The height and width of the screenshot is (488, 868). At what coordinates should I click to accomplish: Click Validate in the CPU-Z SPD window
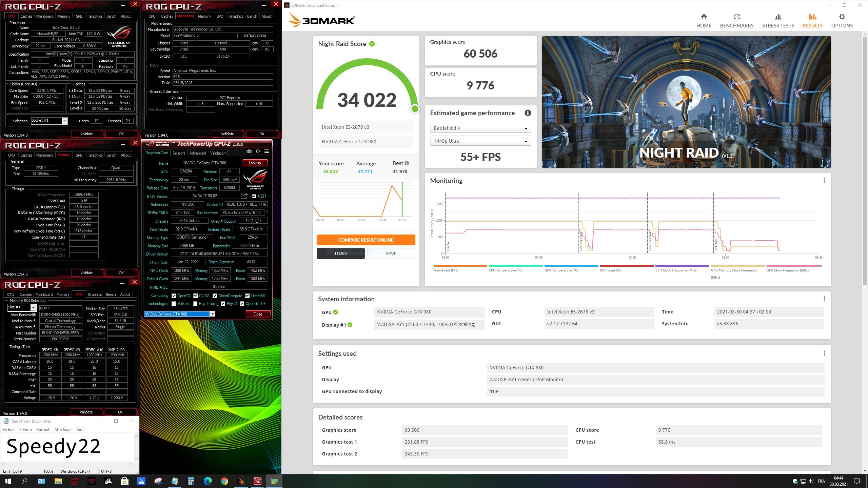coord(86,412)
